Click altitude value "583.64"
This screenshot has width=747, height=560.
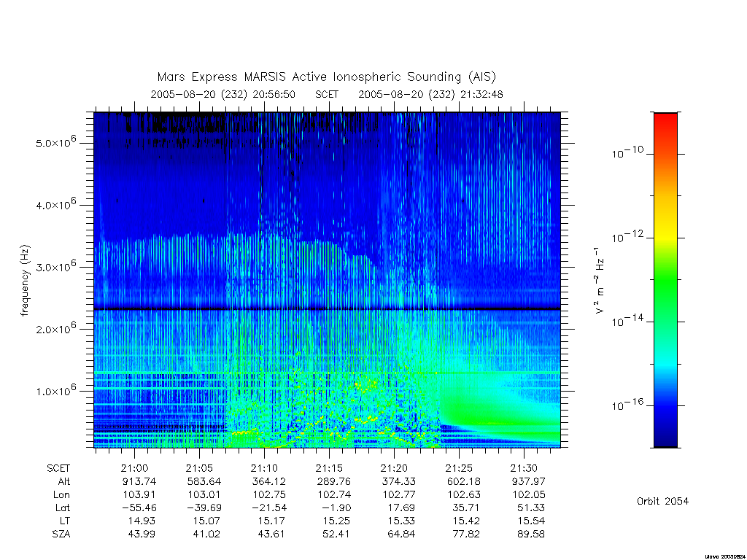coord(204,481)
